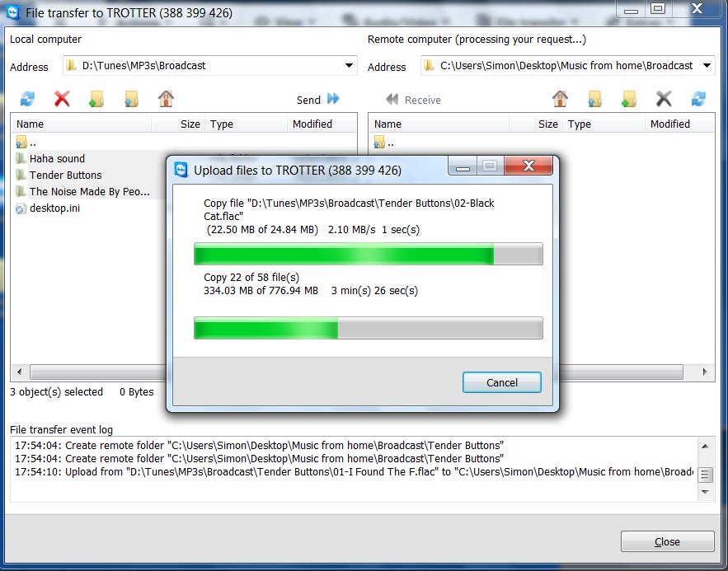Cancel the upload to TROTTER

(x=502, y=382)
